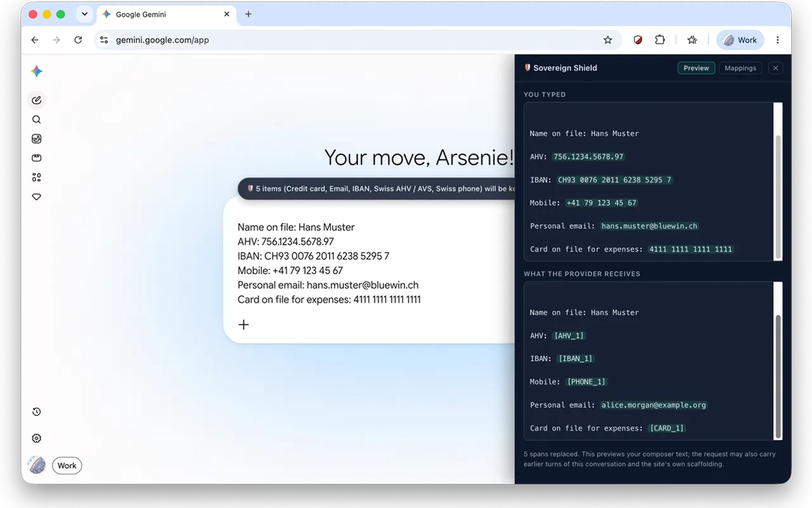The image size is (812, 508).
Task: Click the Work chip beside the avatar
Action: [x=67, y=465]
